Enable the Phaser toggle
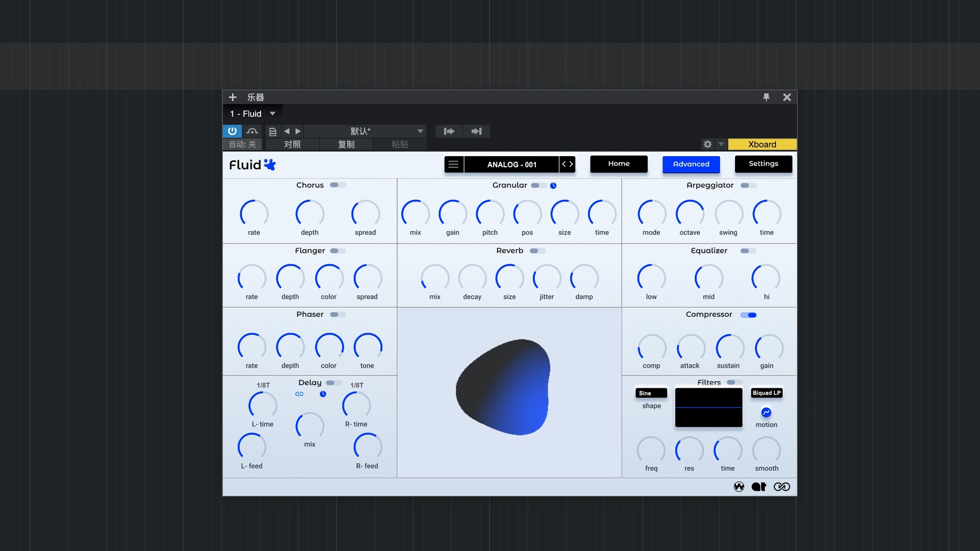Image resolution: width=980 pixels, height=551 pixels. click(x=337, y=315)
